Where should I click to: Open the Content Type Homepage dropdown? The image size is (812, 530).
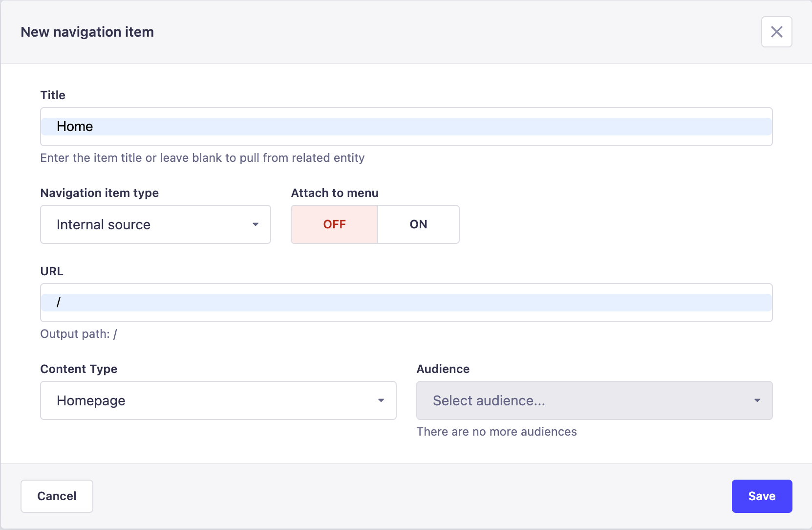coord(218,400)
